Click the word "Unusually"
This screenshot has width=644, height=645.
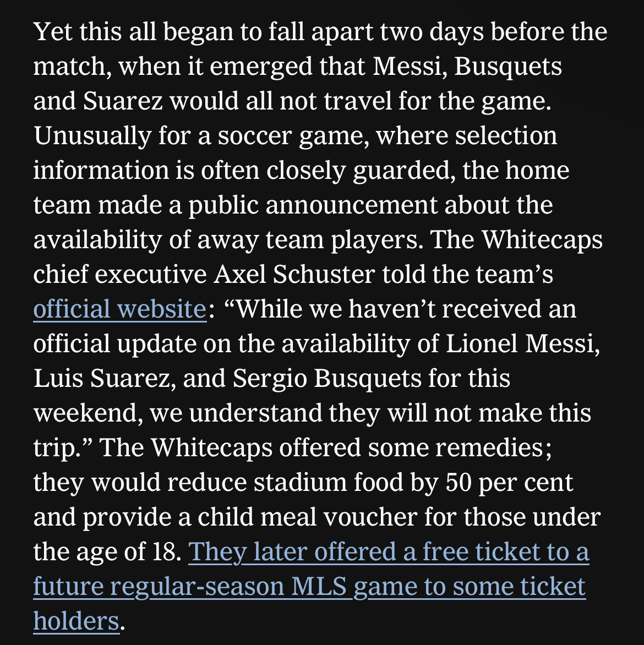tap(92, 136)
